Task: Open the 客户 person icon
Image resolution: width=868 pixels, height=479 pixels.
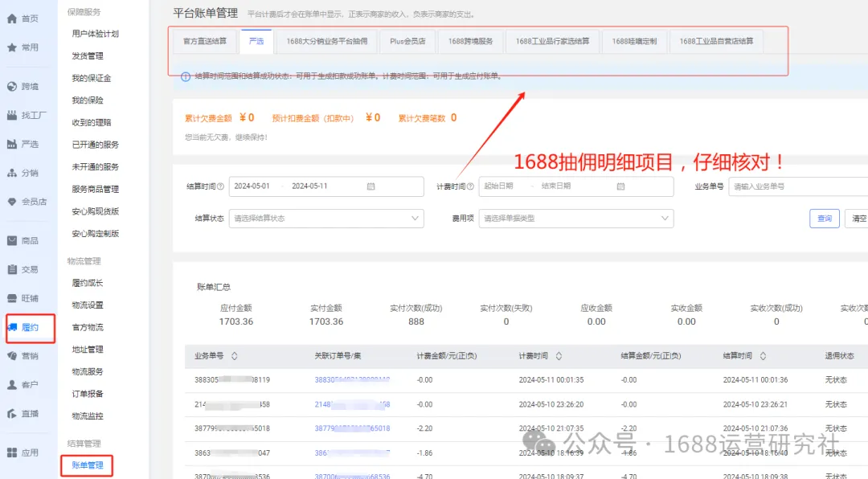Action: pyautogui.click(x=12, y=385)
